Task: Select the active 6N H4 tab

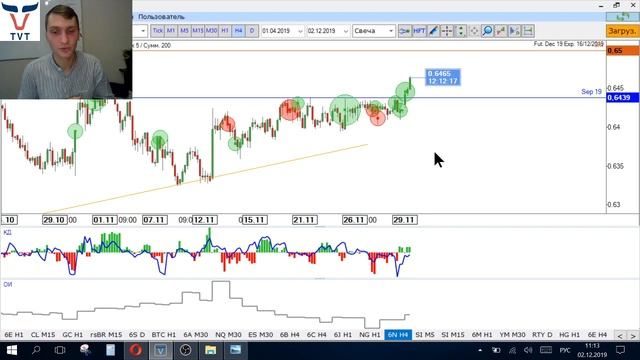Action: [398, 335]
